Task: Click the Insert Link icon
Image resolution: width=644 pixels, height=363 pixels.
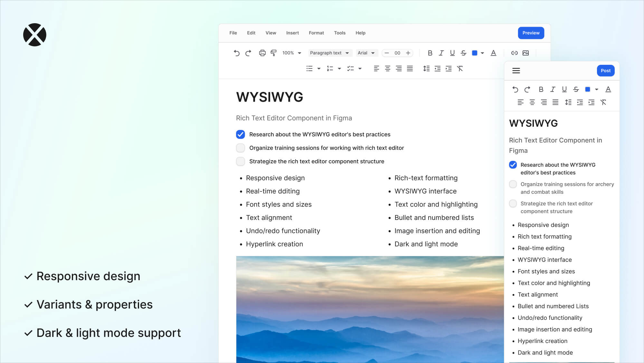Action: (x=514, y=53)
